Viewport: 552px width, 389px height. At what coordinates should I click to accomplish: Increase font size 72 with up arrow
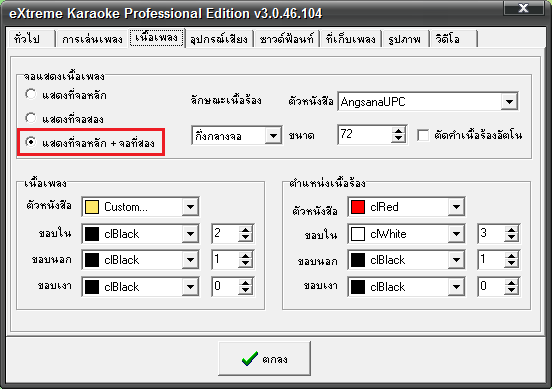coord(399,131)
